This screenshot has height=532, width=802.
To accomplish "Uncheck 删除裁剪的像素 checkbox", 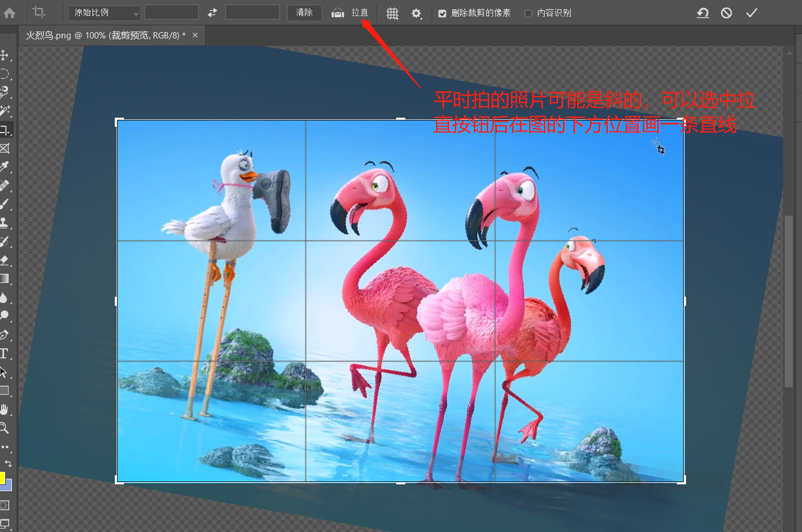I will pyautogui.click(x=442, y=13).
